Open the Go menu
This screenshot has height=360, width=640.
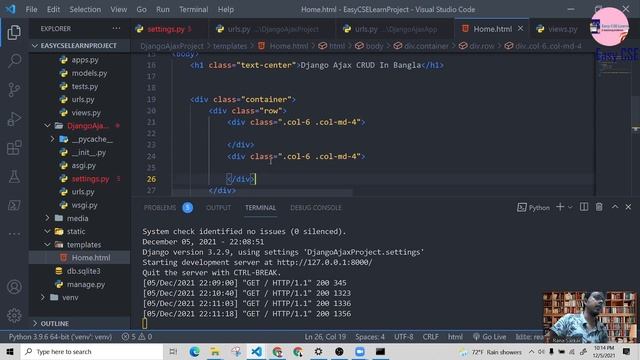click(x=142, y=9)
